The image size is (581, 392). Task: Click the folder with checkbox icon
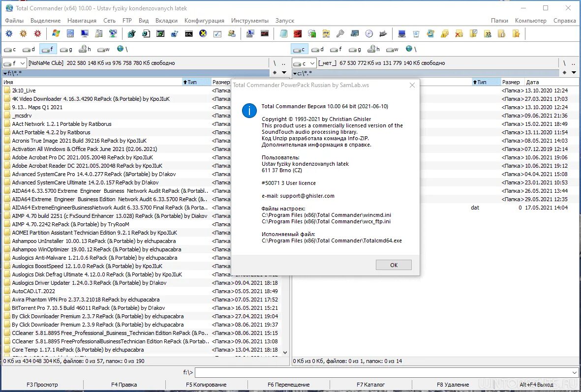pos(473,34)
